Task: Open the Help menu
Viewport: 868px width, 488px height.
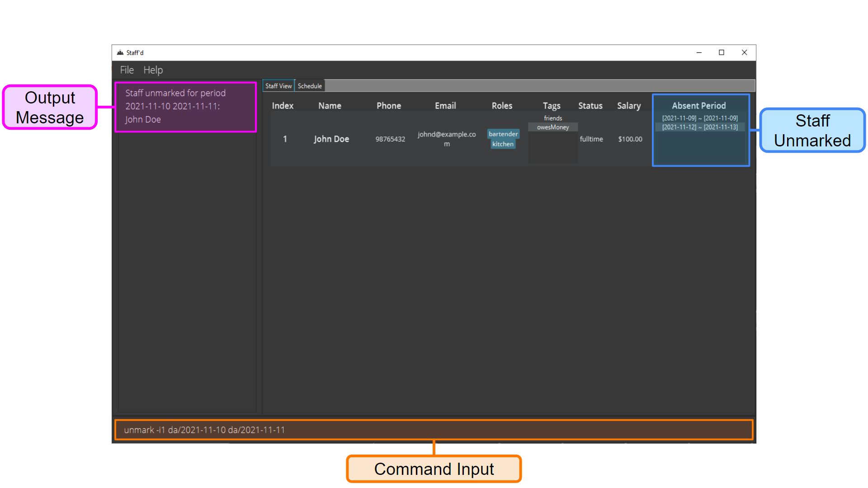Action: coord(153,70)
